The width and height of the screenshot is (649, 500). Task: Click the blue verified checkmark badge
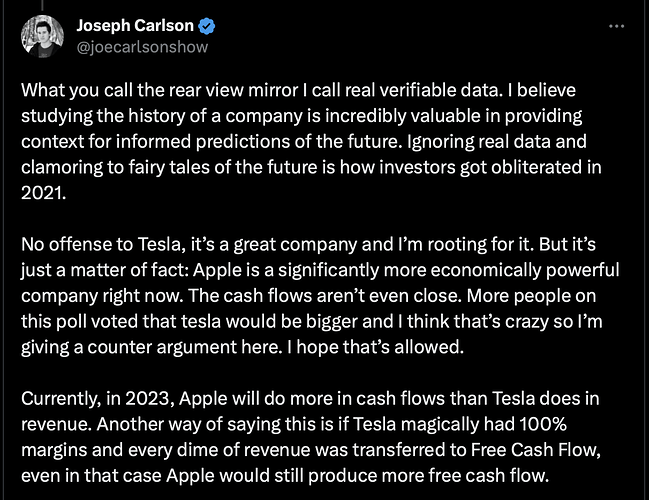click(207, 26)
